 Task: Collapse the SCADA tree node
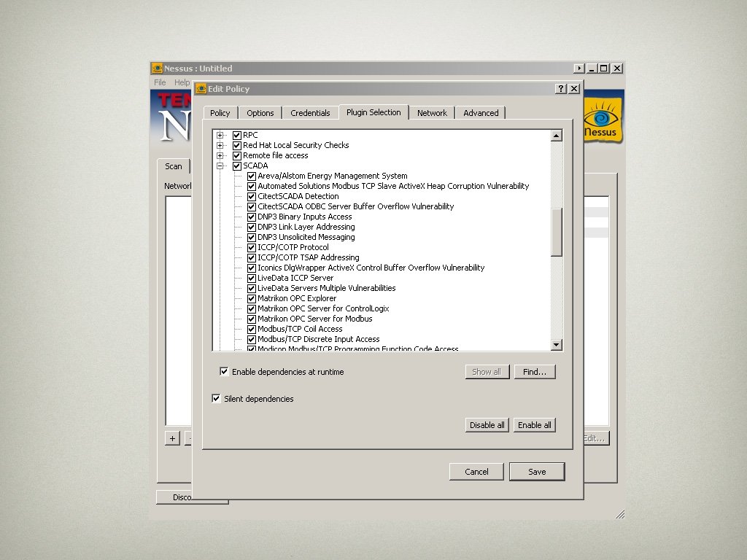pyautogui.click(x=220, y=166)
